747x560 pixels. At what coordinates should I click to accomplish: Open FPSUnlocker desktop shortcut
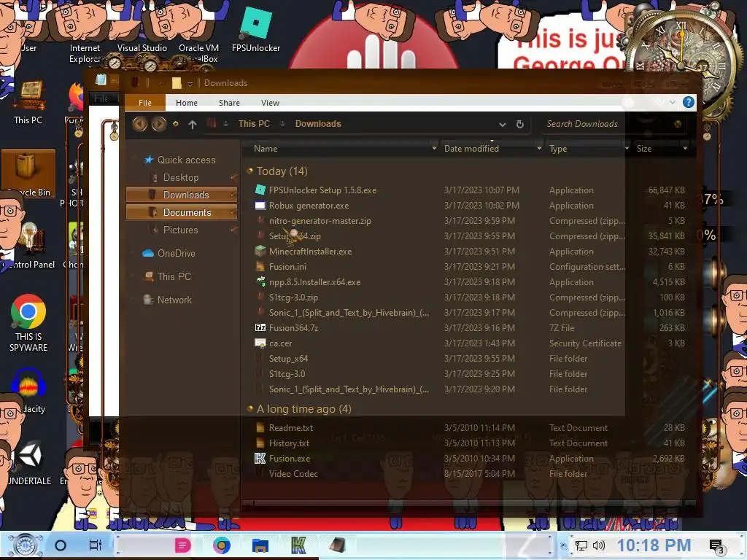[256, 28]
